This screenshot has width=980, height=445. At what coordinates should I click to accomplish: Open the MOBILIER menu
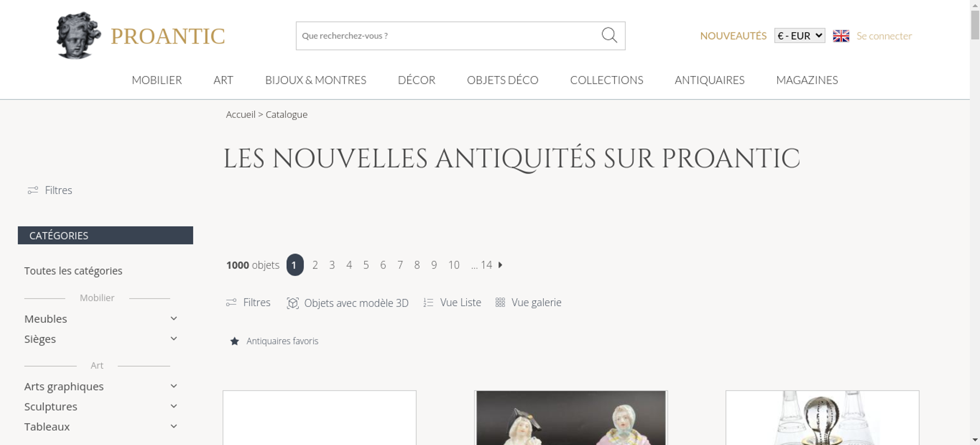point(157,80)
